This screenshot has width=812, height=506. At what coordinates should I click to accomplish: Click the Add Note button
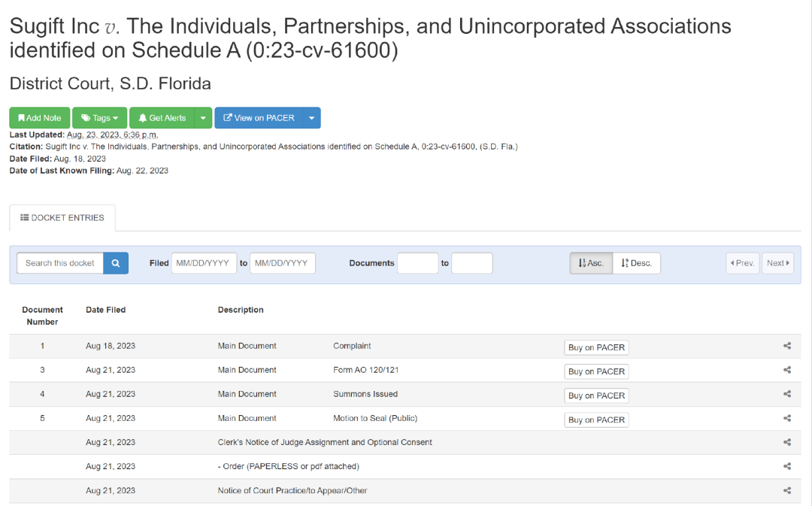pos(40,118)
